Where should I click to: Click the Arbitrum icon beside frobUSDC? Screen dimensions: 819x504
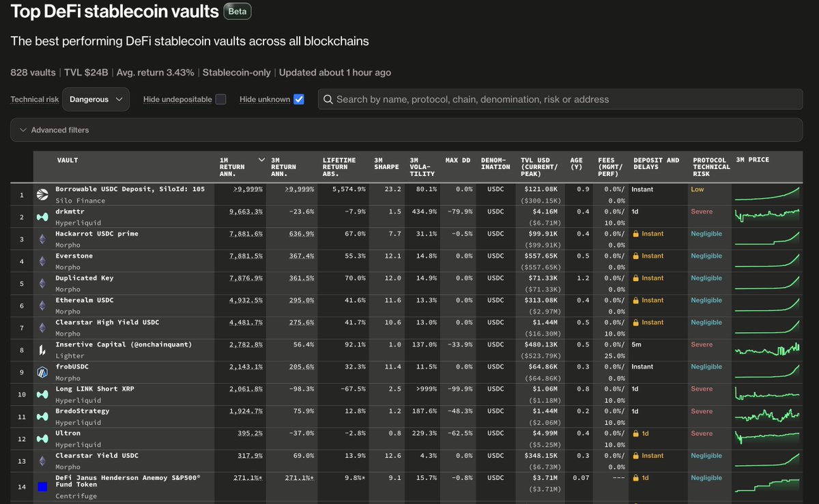[42, 372]
